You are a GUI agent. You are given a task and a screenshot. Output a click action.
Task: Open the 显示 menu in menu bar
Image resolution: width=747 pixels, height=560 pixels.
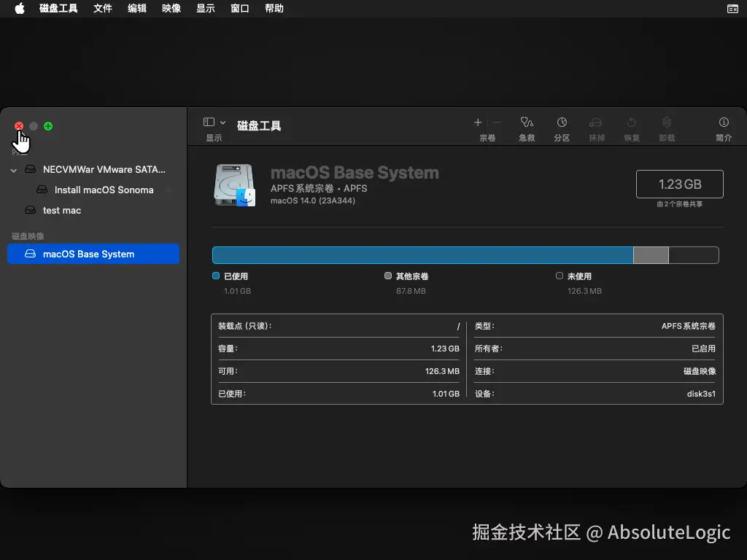[x=205, y=8]
